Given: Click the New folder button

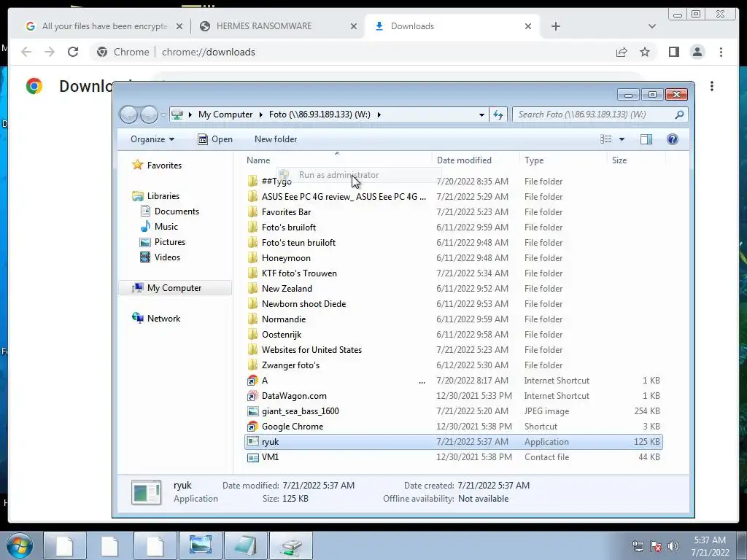Looking at the screenshot, I should click(x=276, y=139).
